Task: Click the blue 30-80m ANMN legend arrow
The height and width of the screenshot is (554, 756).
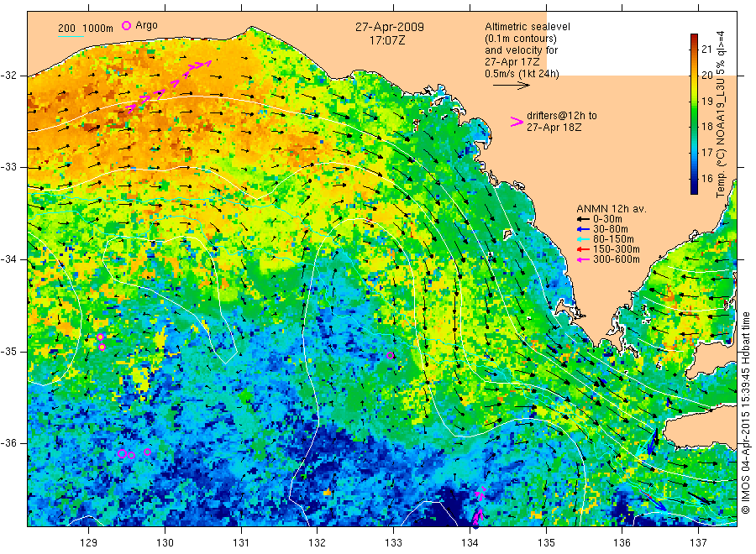Action: coord(583,229)
